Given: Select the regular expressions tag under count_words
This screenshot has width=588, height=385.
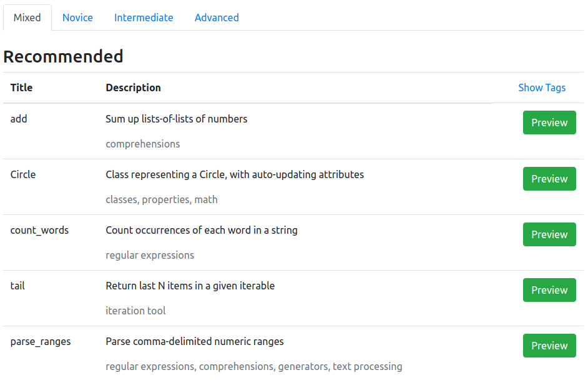Looking at the screenshot, I should click(x=149, y=255).
